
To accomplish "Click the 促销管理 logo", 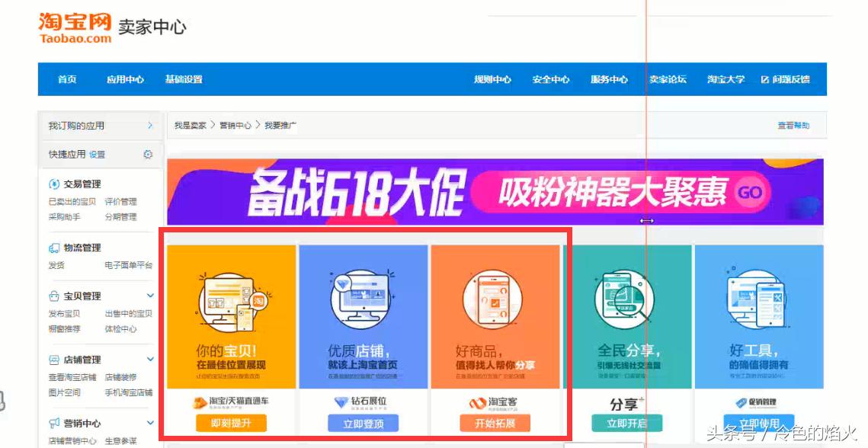I will 756,402.
